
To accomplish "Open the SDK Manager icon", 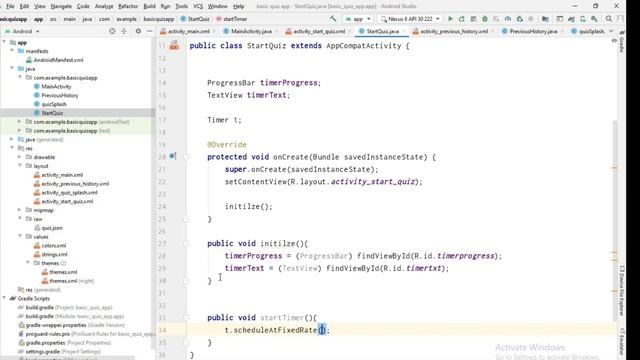I will click(x=594, y=19).
